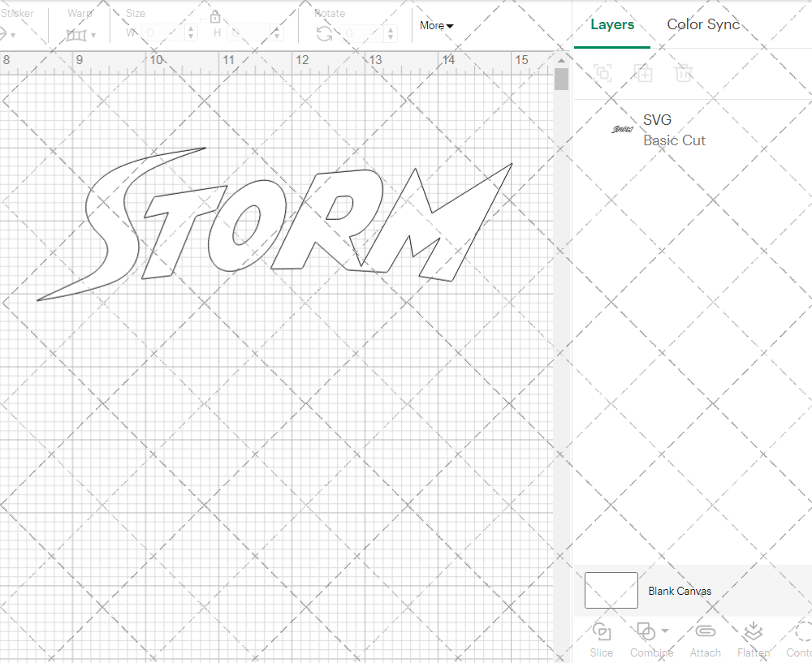This screenshot has height=663, width=812.
Task: Click the duplicate layer icon
Action: coord(603,73)
